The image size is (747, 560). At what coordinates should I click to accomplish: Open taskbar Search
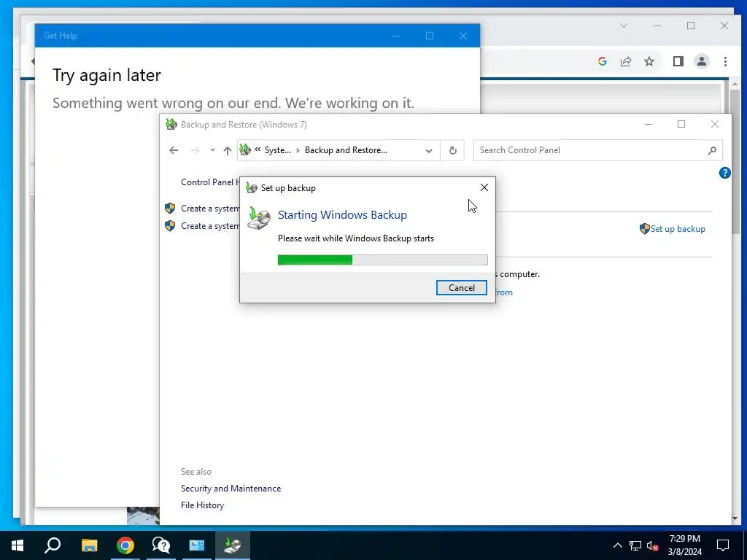coord(53,545)
